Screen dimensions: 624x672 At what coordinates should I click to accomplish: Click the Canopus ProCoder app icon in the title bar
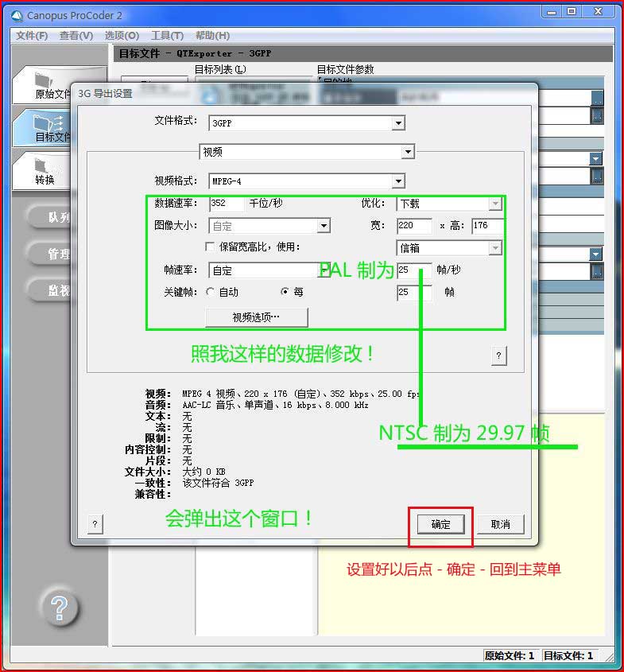17,16
